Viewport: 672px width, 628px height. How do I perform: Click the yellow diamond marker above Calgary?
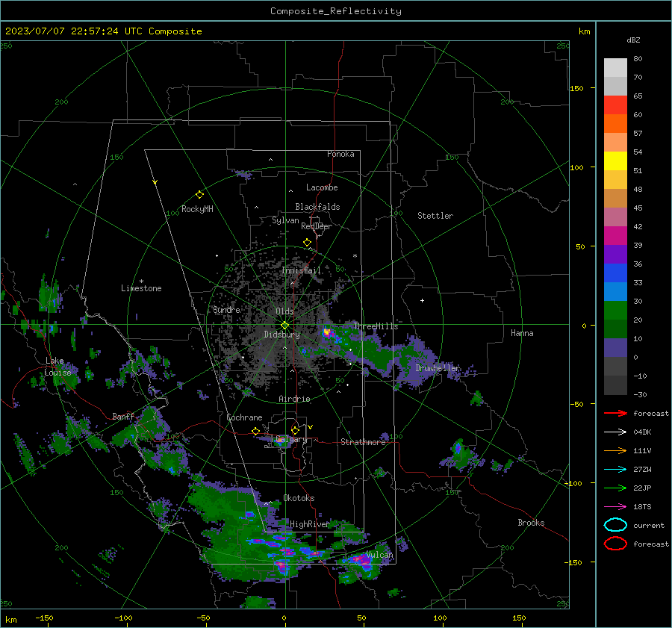click(295, 430)
